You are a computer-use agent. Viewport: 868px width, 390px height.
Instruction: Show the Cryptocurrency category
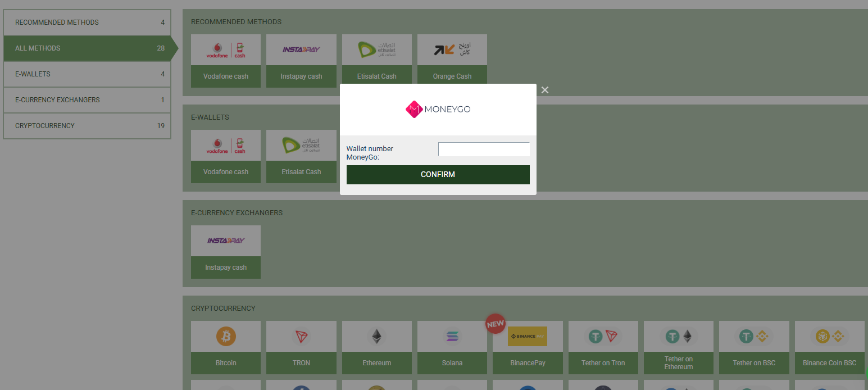point(87,126)
